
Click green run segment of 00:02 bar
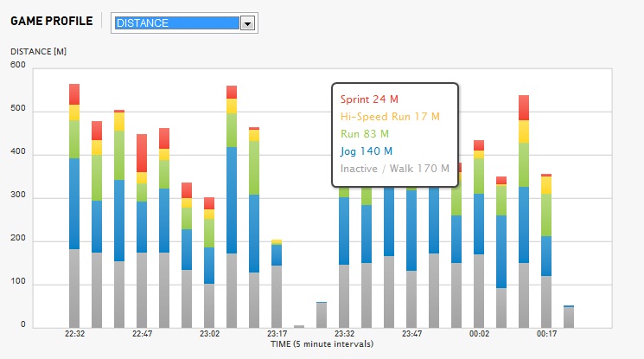pos(479,176)
